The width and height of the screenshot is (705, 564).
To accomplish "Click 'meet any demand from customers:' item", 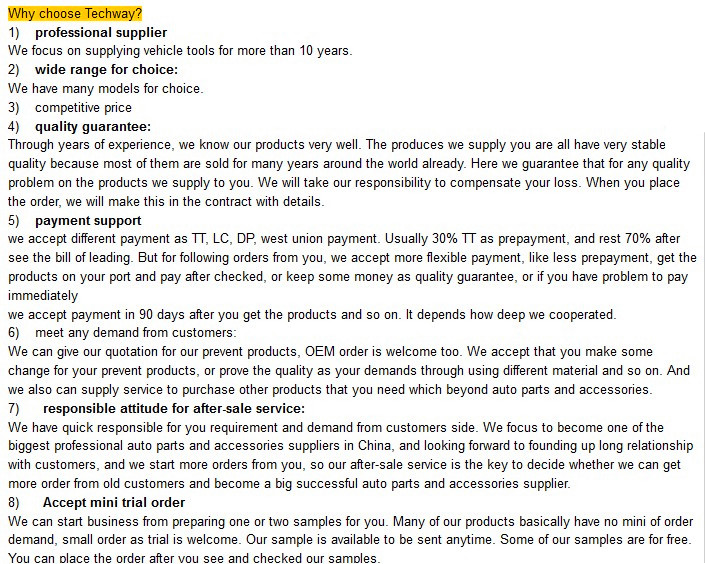I will point(136,332).
